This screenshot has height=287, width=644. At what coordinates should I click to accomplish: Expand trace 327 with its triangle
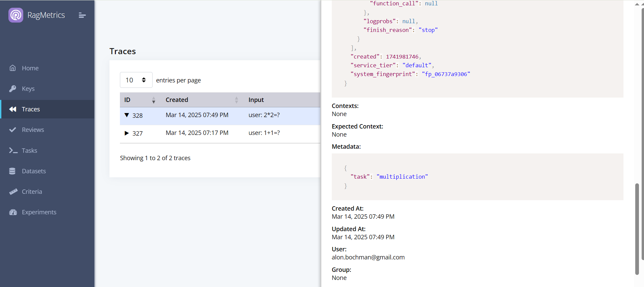pos(127,133)
